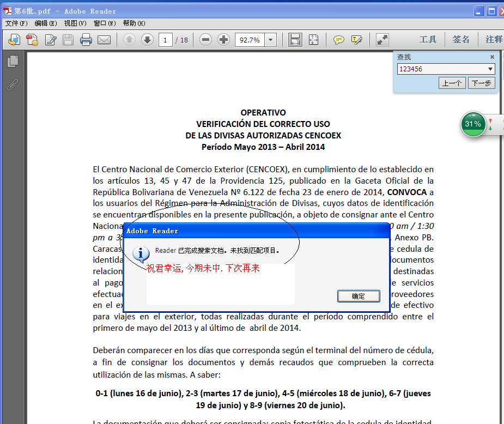
Task: Go to next page down arrow
Action: [x=147, y=40]
